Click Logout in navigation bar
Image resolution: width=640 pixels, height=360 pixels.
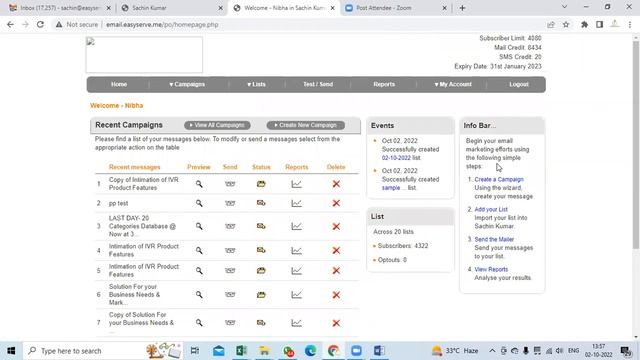(x=519, y=84)
